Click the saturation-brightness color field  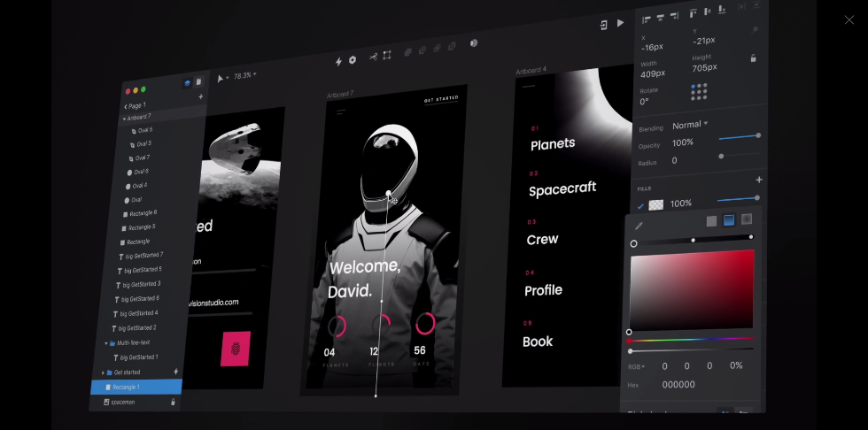[x=692, y=291]
